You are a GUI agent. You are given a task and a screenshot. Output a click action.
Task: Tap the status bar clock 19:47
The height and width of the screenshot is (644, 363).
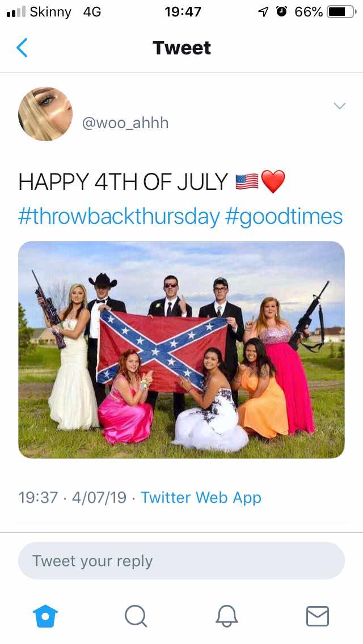[183, 12]
